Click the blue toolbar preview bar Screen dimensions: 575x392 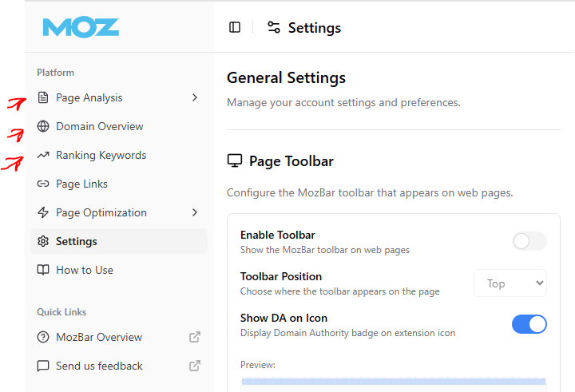click(394, 382)
